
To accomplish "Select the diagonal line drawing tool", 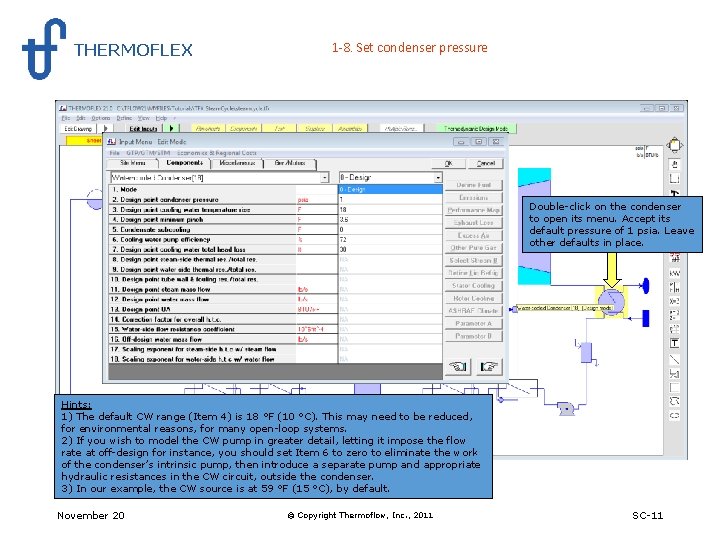I will click(x=674, y=359).
